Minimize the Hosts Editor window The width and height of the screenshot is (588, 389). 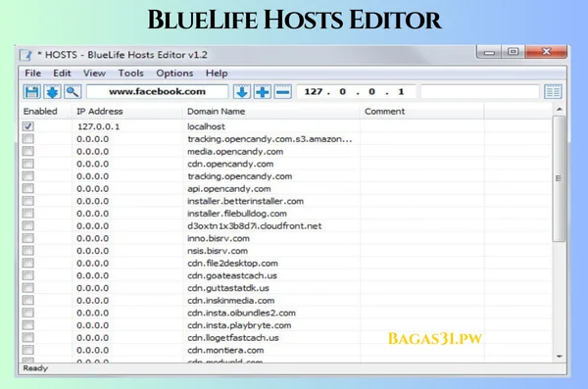[489, 52]
